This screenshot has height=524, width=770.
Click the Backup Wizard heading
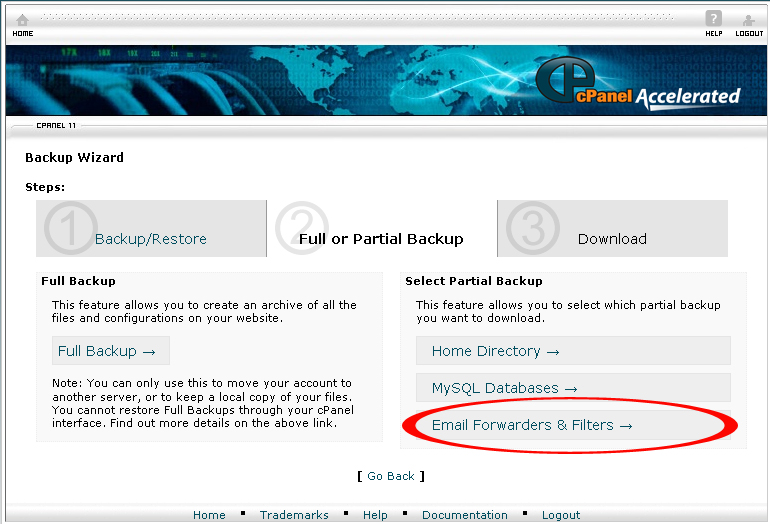click(x=74, y=158)
